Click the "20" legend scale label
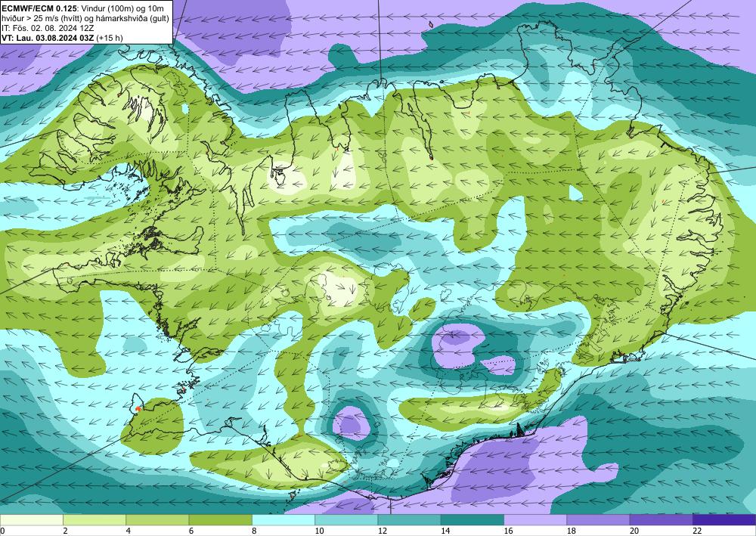Image resolution: width=756 pixels, height=536 pixels. pos(634,531)
